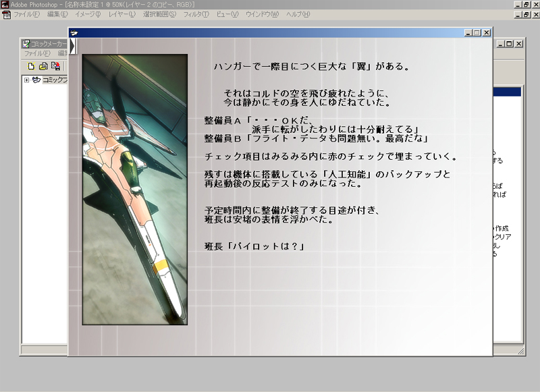
Task: Minimize the Photoshop document from the menu bar
Action: (518, 14)
